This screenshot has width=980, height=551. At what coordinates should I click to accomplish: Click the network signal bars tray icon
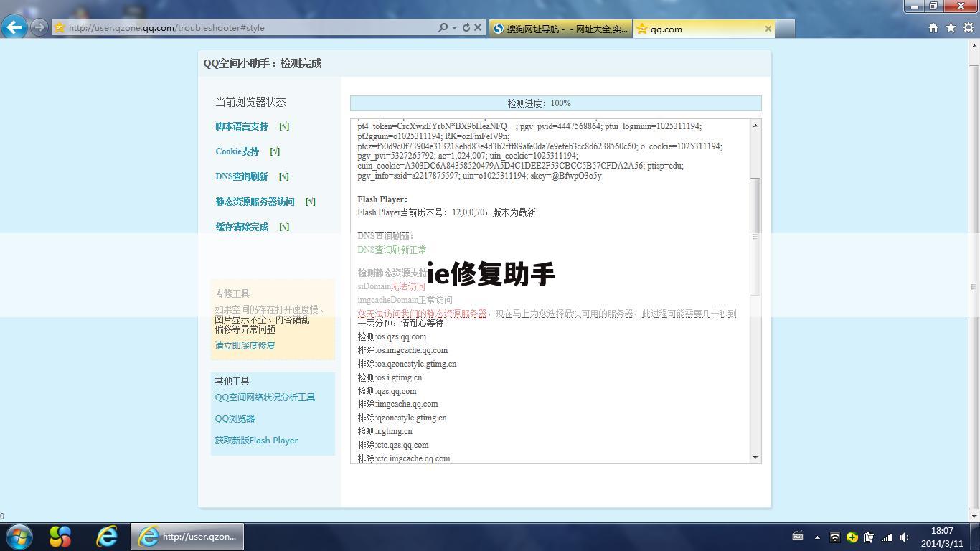pyautogui.click(x=887, y=537)
